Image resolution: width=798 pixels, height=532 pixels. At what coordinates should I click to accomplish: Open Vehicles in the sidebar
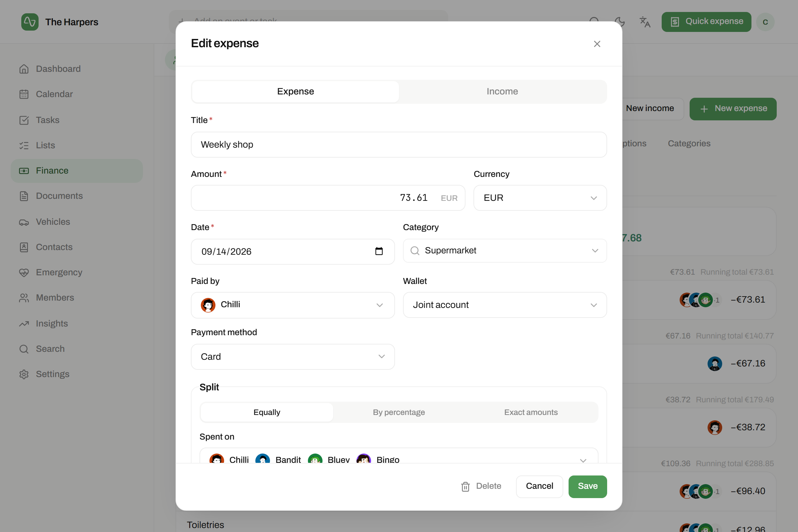[x=77, y=221]
